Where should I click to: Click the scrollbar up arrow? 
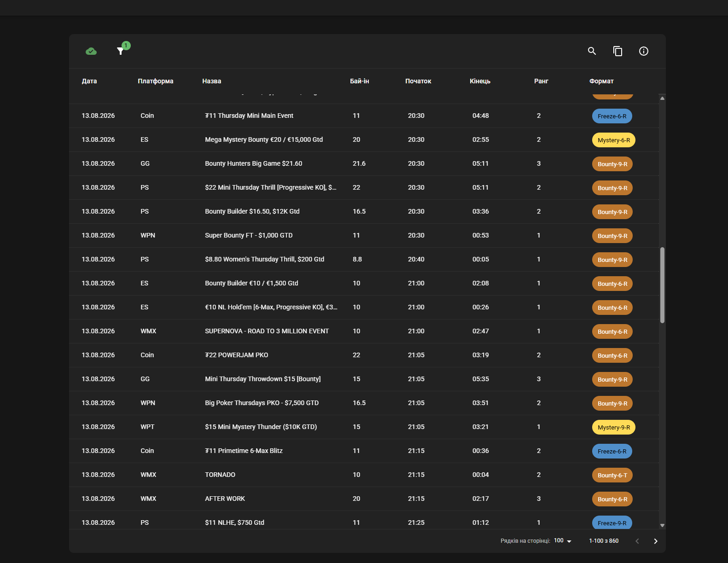[x=662, y=98]
